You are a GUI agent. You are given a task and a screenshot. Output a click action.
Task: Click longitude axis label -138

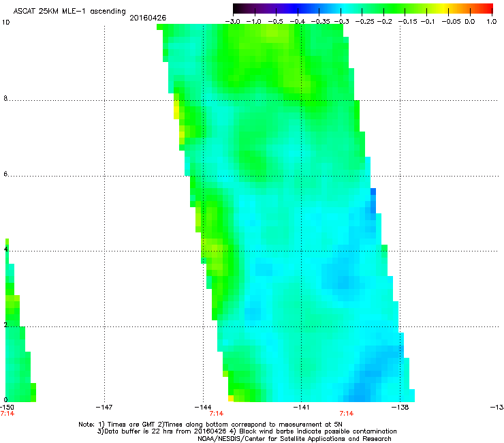[x=400, y=408]
